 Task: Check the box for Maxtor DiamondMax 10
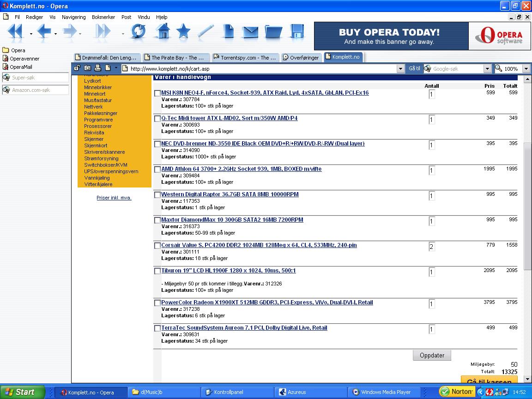(x=157, y=220)
